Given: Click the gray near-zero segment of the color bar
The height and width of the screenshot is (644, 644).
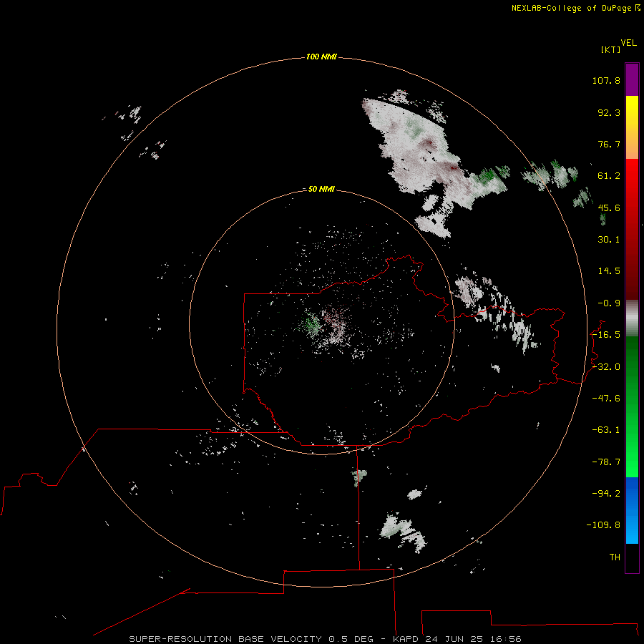Looking at the screenshot, I should (632, 318).
